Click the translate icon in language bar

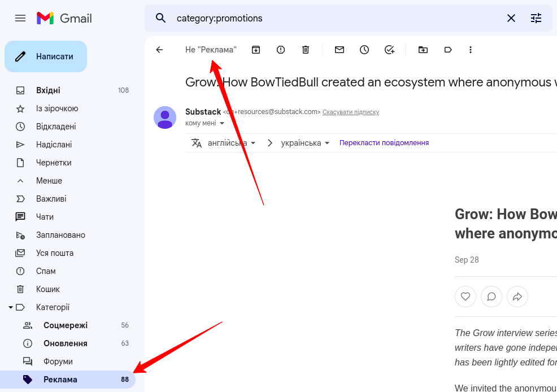click(x=197, y=143)
